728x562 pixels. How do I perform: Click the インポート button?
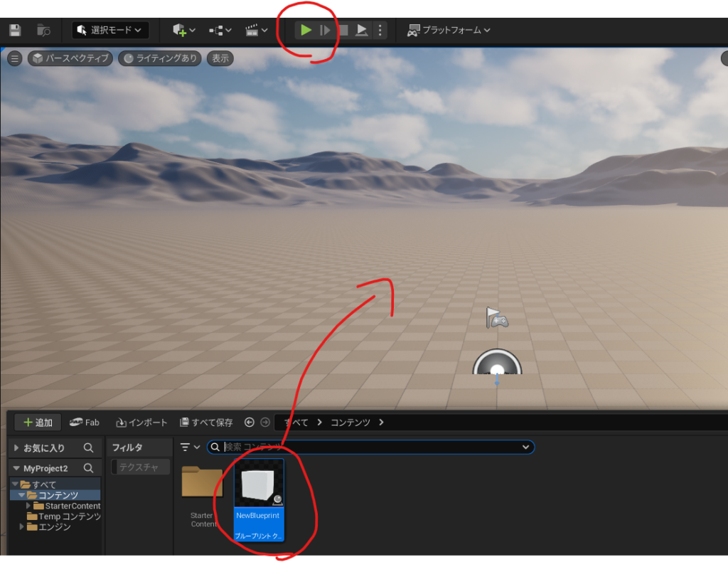tap(142, 423)
